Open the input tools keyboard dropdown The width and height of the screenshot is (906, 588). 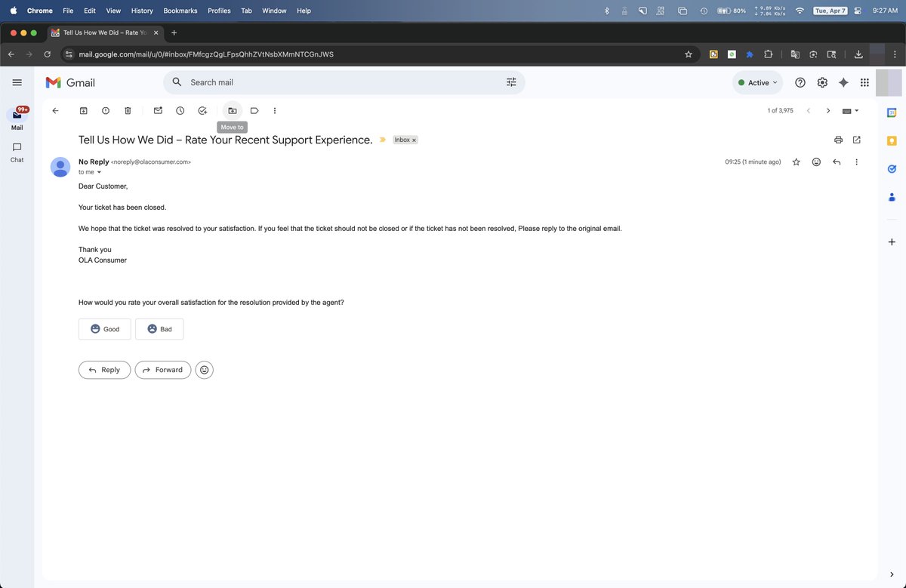pyautogui.click(x=851, y=111)
